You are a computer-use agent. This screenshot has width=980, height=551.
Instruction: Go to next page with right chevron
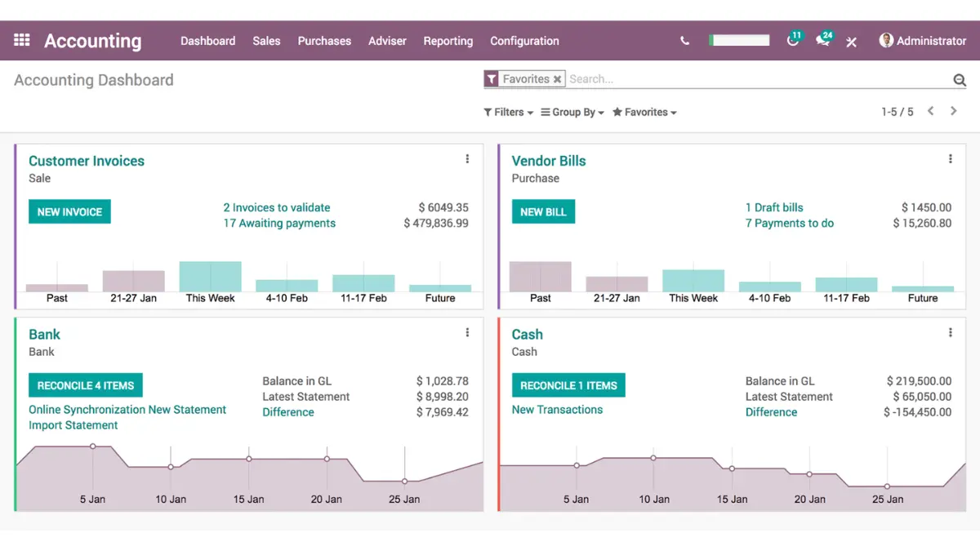953,111
